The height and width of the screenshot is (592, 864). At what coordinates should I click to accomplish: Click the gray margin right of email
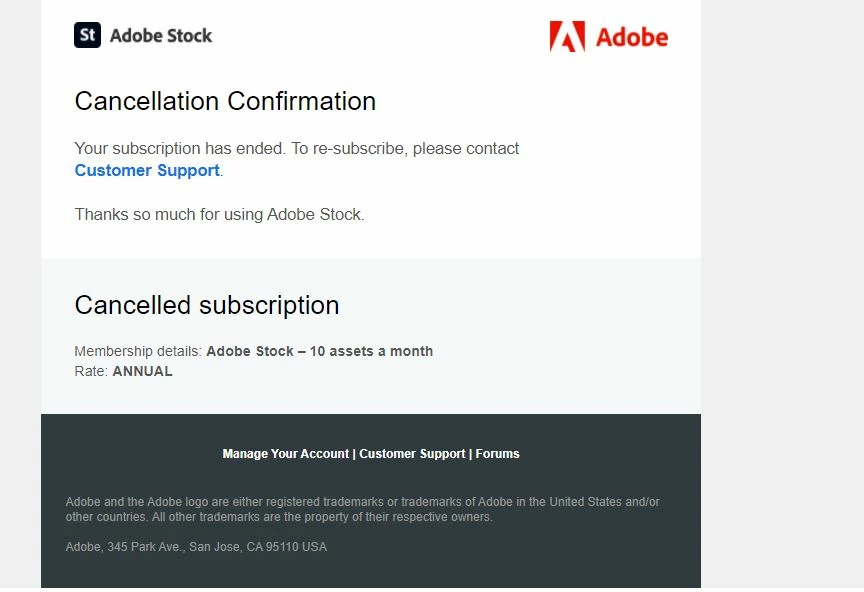[x=782, y=300]
